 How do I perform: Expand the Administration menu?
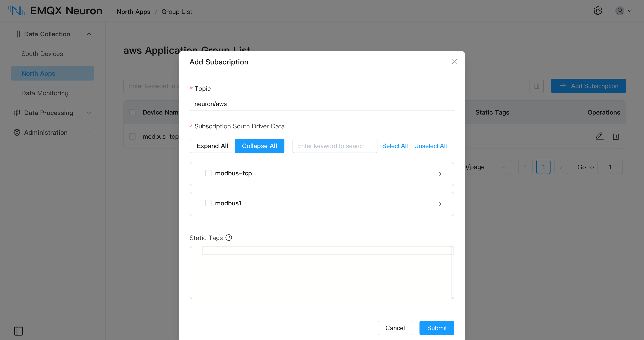point(89,132)
